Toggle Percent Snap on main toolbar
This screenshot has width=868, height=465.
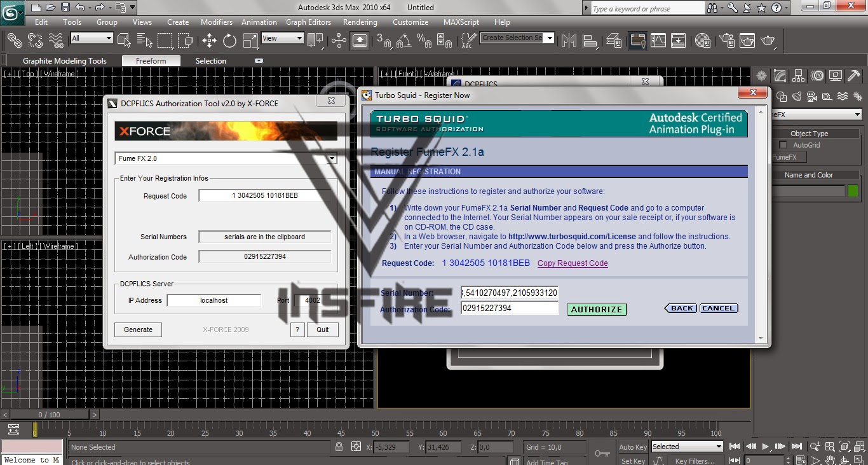(x=424, y=41)
